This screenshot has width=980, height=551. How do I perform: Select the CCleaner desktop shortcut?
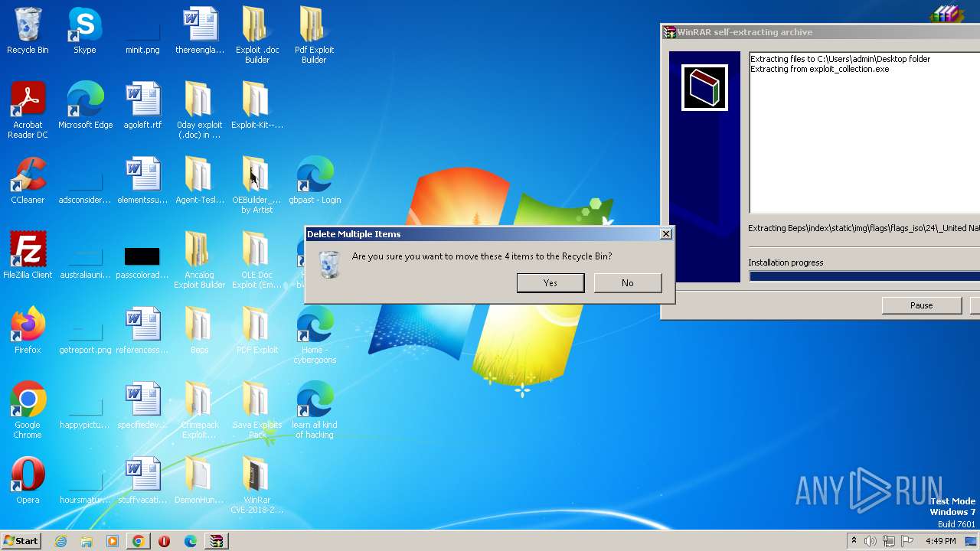(x=28, y=181)
